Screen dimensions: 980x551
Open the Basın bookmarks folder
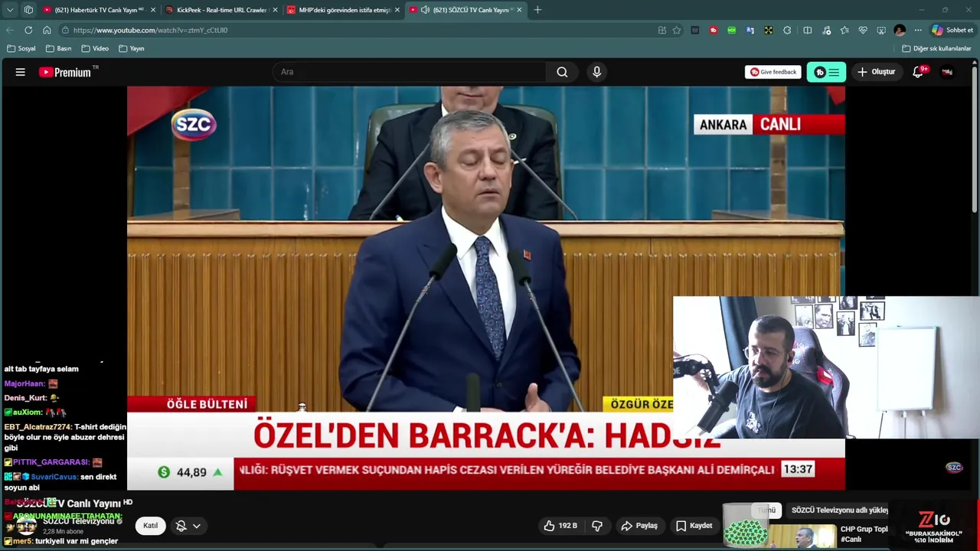(x=59, y=48)
